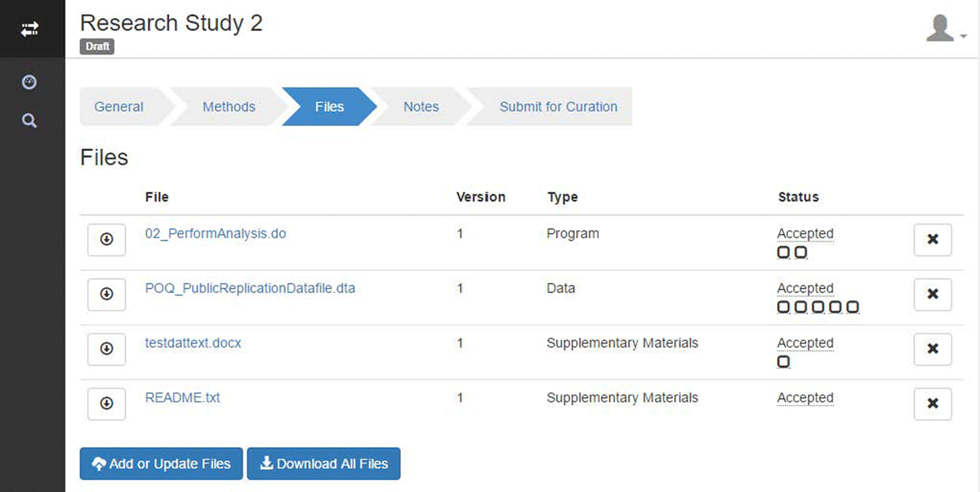Click the sidebar toggle arrows icon
This screenshot has height=492, width=980.
click(x=30, y=29)
